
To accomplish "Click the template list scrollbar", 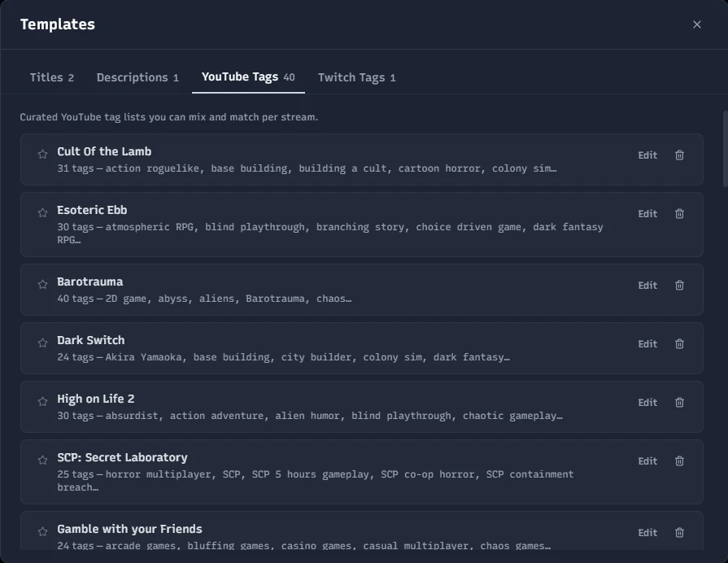I will (x=725, y=149).
